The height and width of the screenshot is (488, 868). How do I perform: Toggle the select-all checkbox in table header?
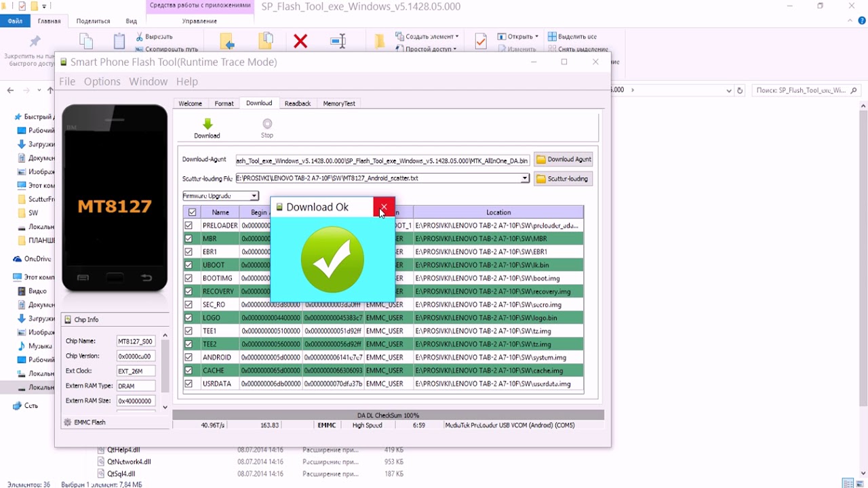[192, 212]
